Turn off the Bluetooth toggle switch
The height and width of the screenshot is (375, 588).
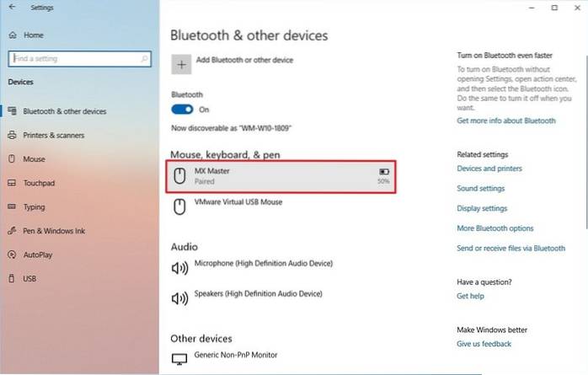point(182,110)
